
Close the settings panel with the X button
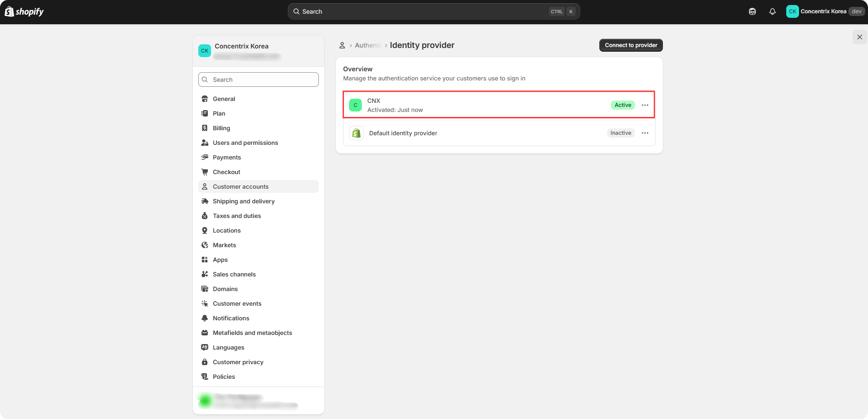(x=860, y=37)
